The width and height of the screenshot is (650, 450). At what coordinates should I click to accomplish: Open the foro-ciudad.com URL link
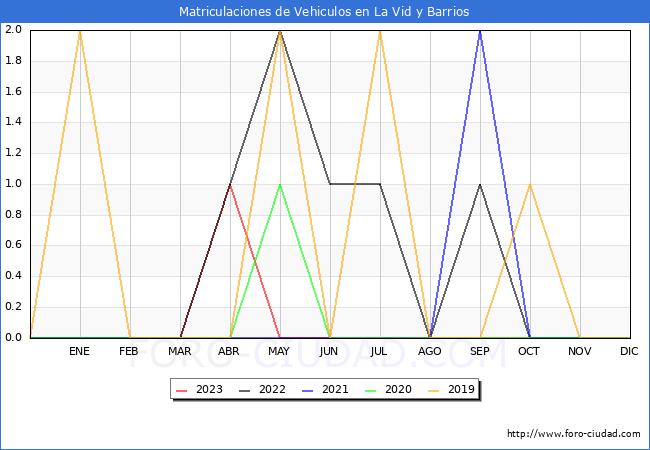tap(574, 434)
